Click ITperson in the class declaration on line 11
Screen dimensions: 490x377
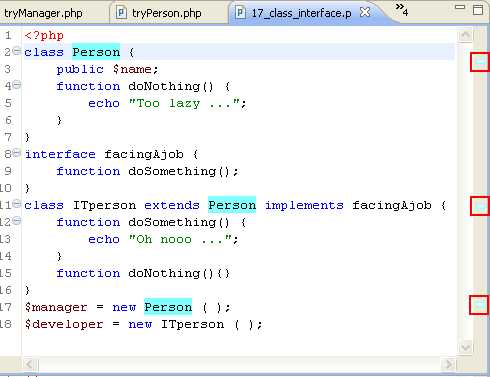click(104, 205)
